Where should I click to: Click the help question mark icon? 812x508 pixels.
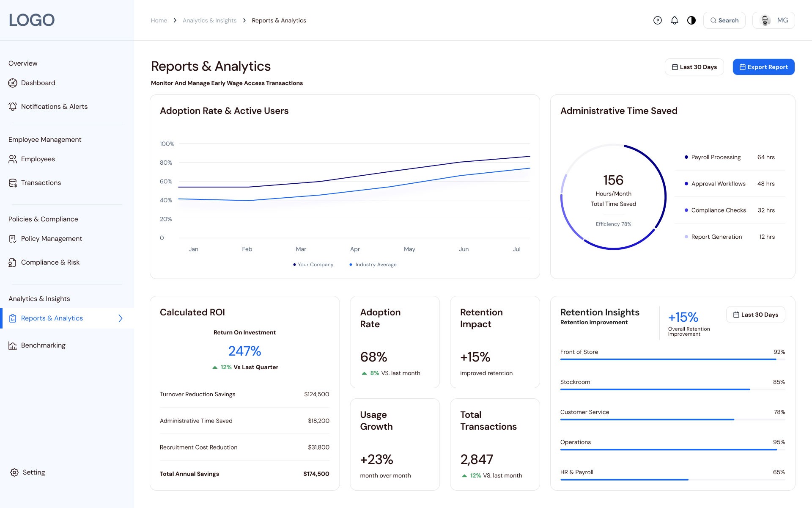coord(657,20)
